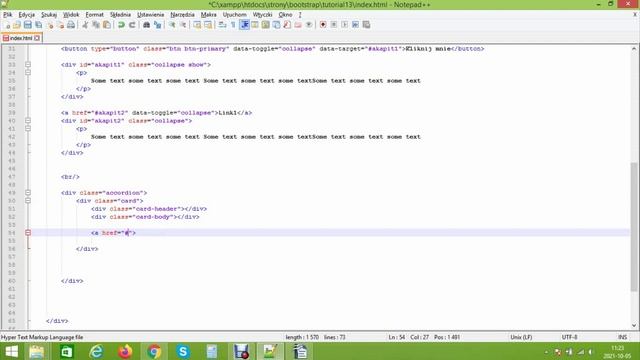
Task: Click the Paste clipboard icon
Action: coord(107,25)
